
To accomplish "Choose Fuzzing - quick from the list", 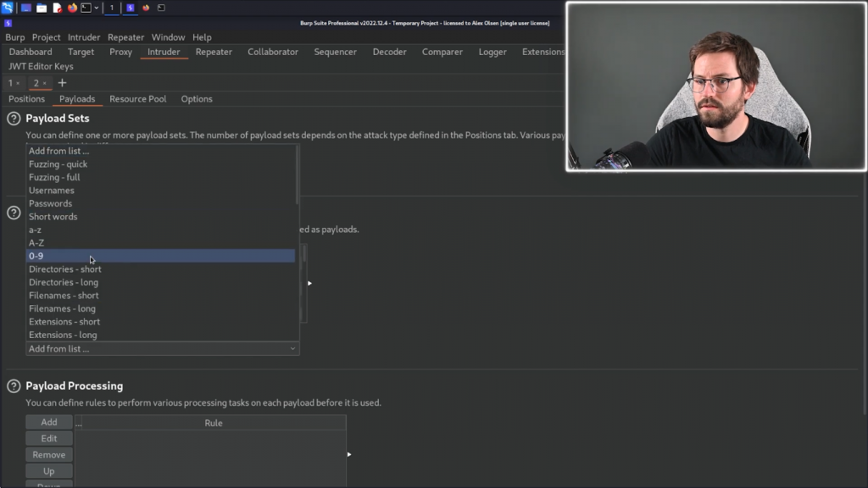I will coord(160,164).
